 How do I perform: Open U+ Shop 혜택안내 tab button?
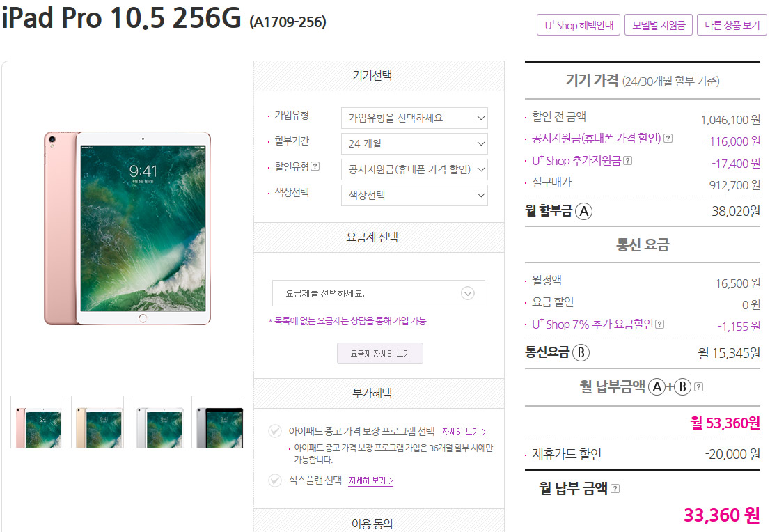pos(579,25)
